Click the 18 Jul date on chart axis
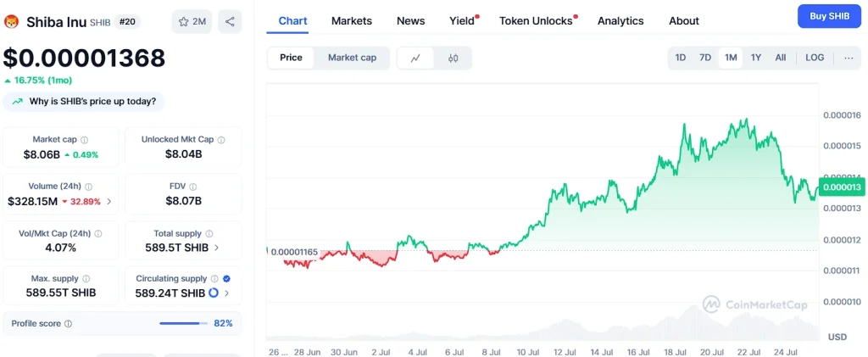 click(675, 351)
